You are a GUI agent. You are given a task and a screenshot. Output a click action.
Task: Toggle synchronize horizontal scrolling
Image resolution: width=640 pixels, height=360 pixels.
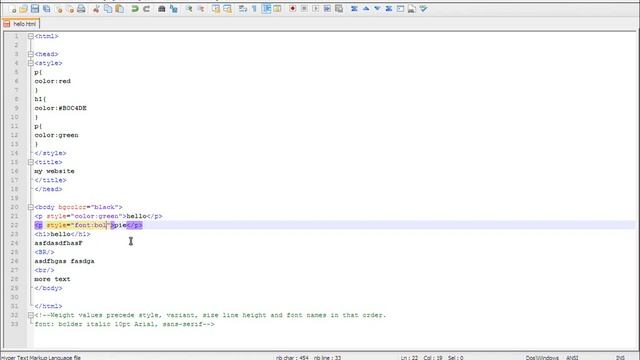[227, 9]
